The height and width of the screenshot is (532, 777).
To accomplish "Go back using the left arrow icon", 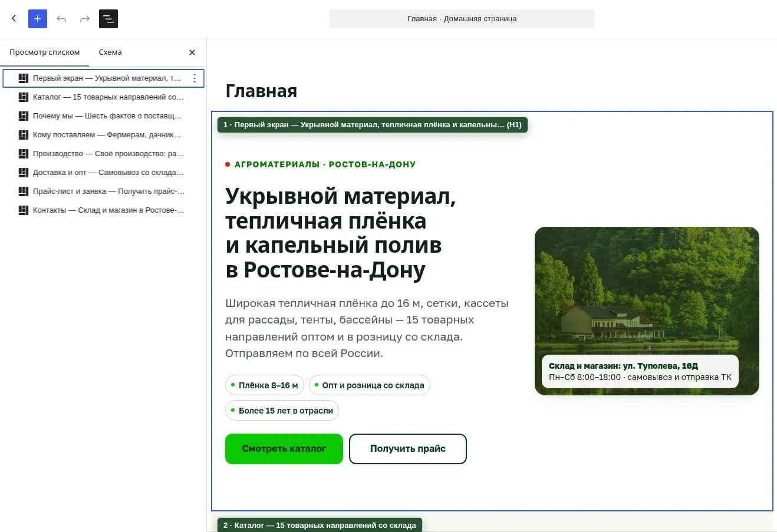I will [x=14, y=19].
